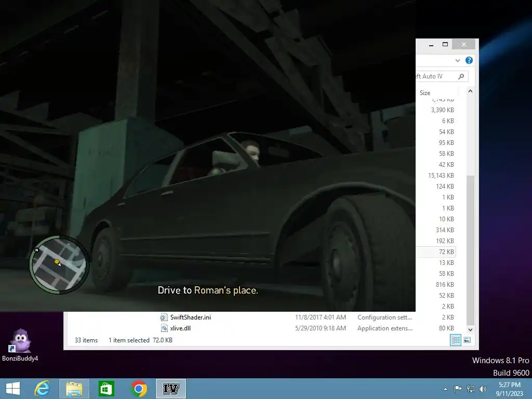
Task: Open Explorer's Help question mark icon
Action: pyautogui.click(x=469, y=60)
